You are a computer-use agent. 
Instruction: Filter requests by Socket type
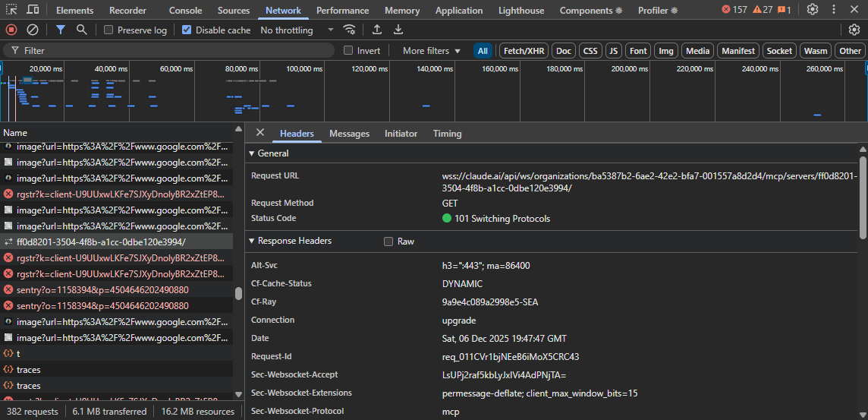pos(779,51)
